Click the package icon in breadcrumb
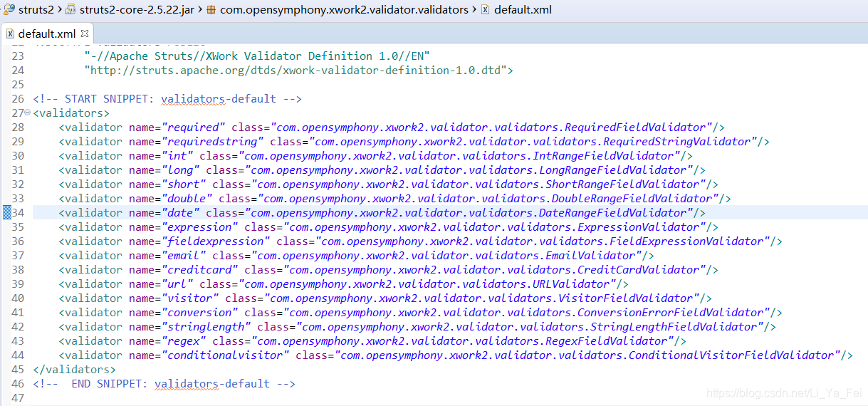The height and width of the screenshot is (406, 868). tap(211, 10)
